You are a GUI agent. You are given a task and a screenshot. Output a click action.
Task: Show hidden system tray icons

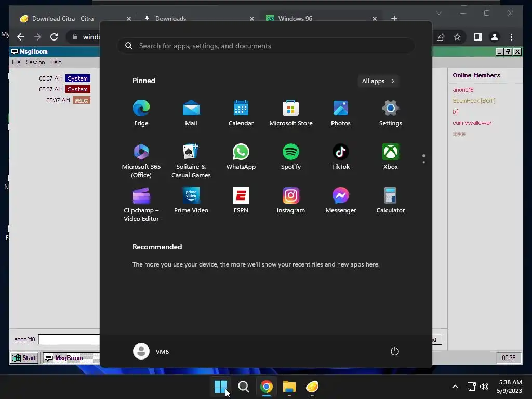pyautogui.click(x=455, y=387)
